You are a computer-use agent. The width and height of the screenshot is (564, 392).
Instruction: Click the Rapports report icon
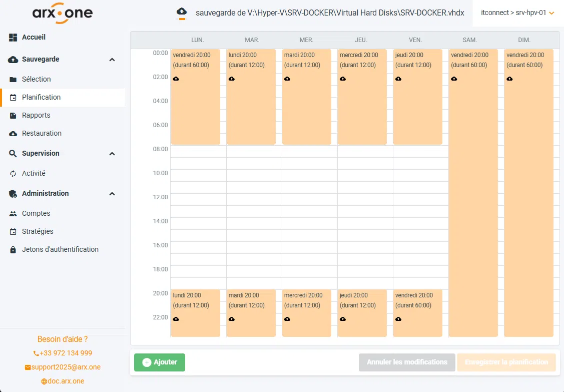pos(13,115)
